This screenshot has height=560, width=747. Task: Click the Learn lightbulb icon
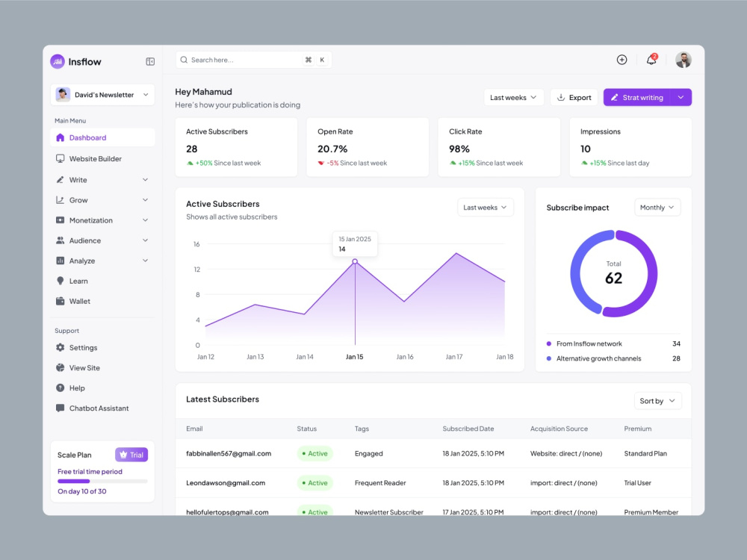tap(60, 281)
